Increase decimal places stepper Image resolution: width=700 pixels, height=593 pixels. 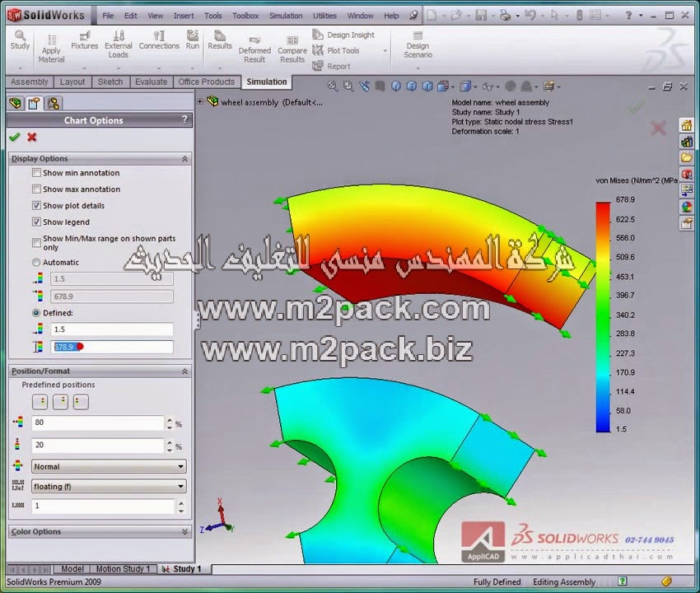[181, 502]
